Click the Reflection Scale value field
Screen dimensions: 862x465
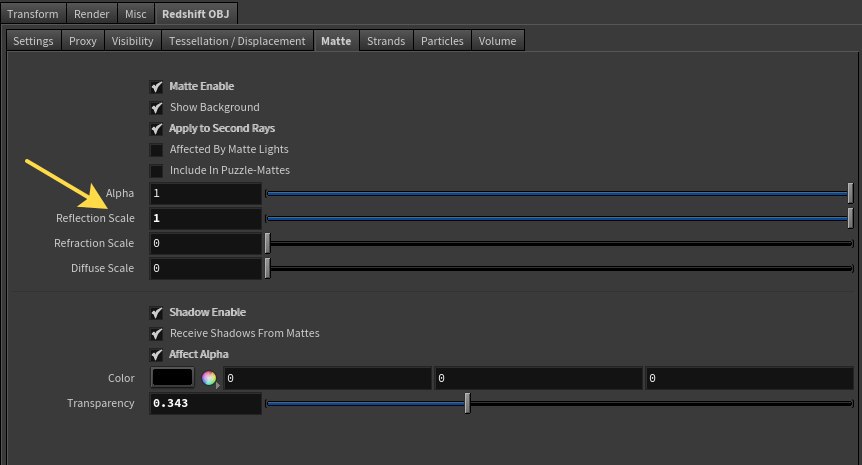[206, 218]
